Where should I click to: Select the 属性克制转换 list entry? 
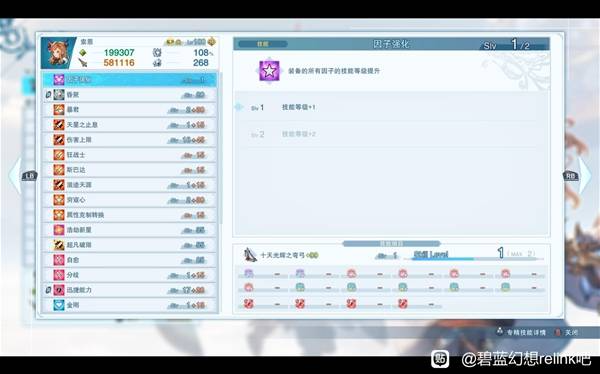coord(130,215)
